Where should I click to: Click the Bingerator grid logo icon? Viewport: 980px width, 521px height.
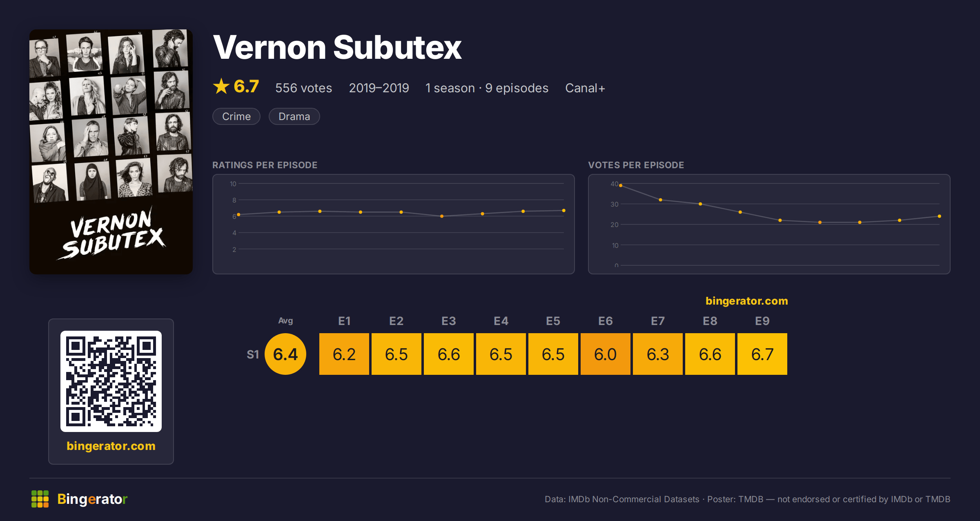[x=40, y=499]
